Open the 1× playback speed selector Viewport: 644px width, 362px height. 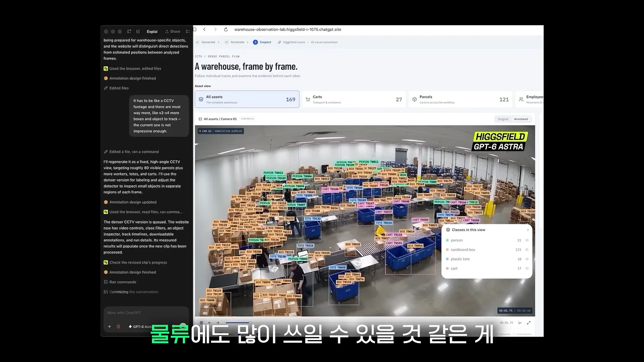[520, 323]
